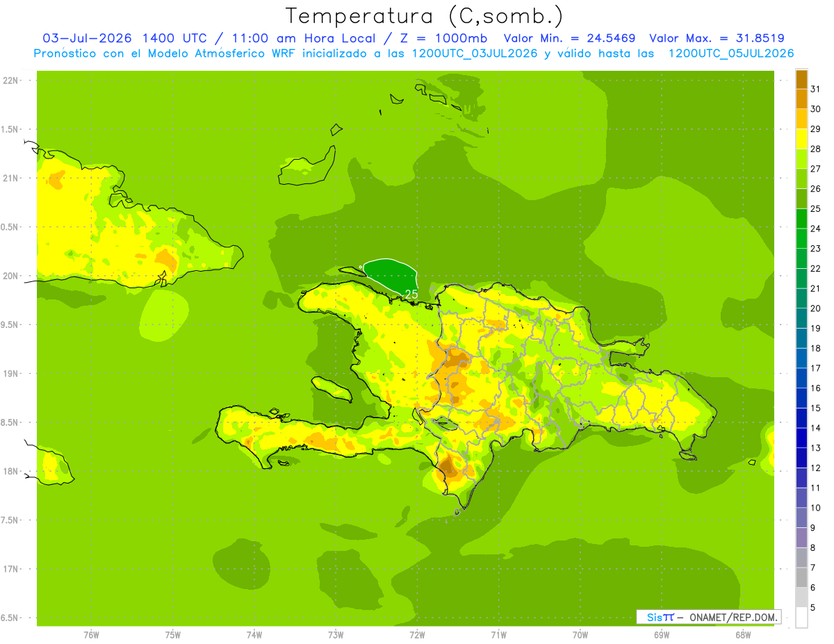The image size is (834, 644).
Task: Click the legend value '28'
Action: pyautogui.click(x=815, y=149)
